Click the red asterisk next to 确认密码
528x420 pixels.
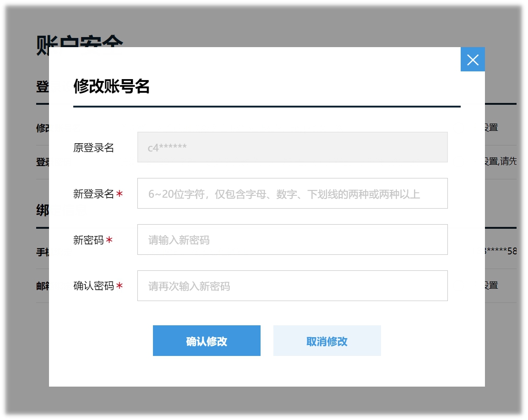(x=119, y=285)
